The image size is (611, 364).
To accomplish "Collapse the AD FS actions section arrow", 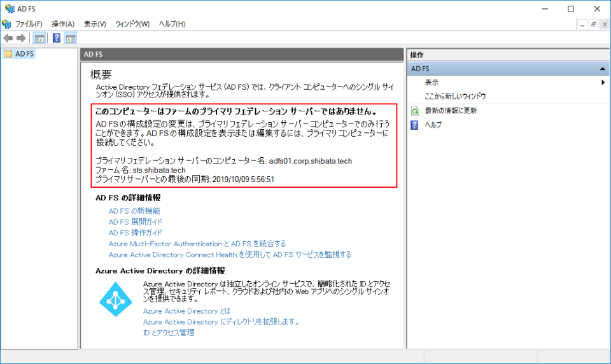I will click(603, 69).
